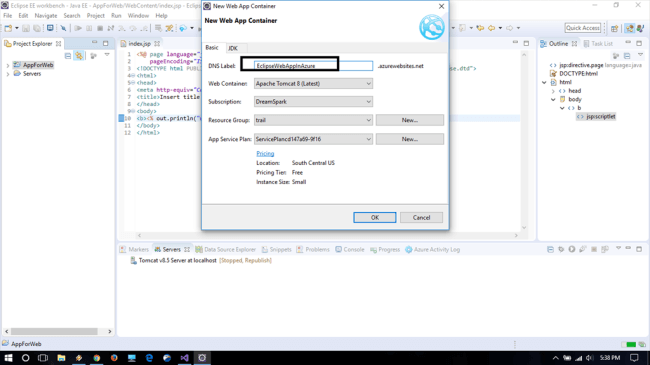Click the Back navigation arrow in the toolbar

pyautogui.click(x=491, y=28)
